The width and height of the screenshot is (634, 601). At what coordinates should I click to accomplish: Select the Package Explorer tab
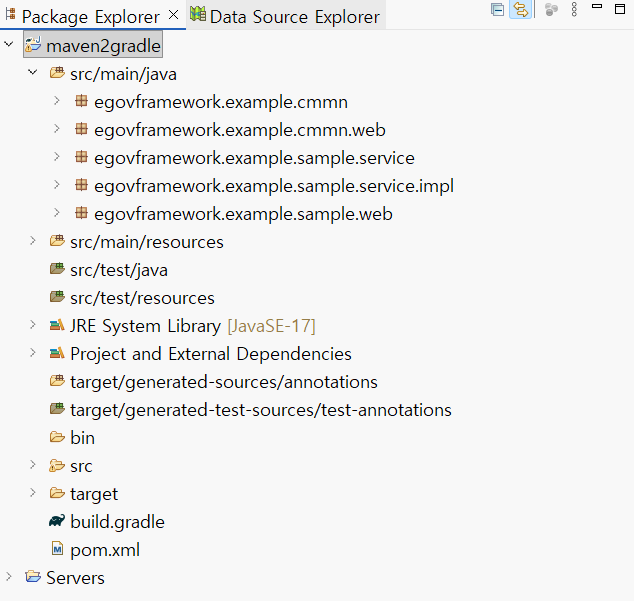(x=90, y=17)
